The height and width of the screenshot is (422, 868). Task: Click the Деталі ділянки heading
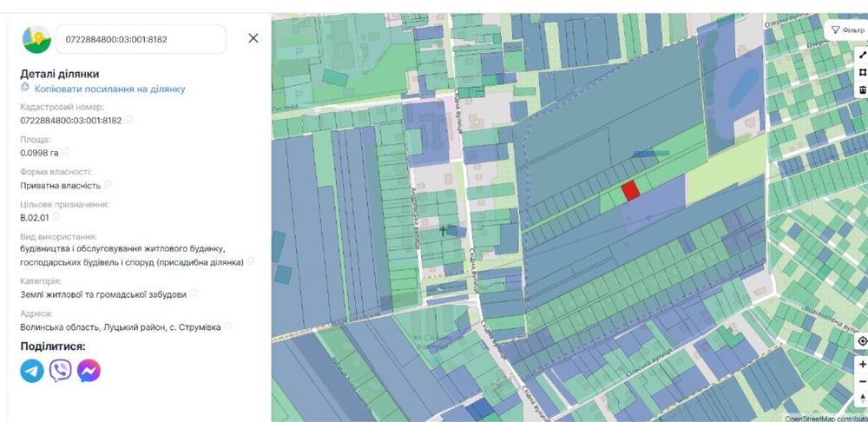click(60, 74)
